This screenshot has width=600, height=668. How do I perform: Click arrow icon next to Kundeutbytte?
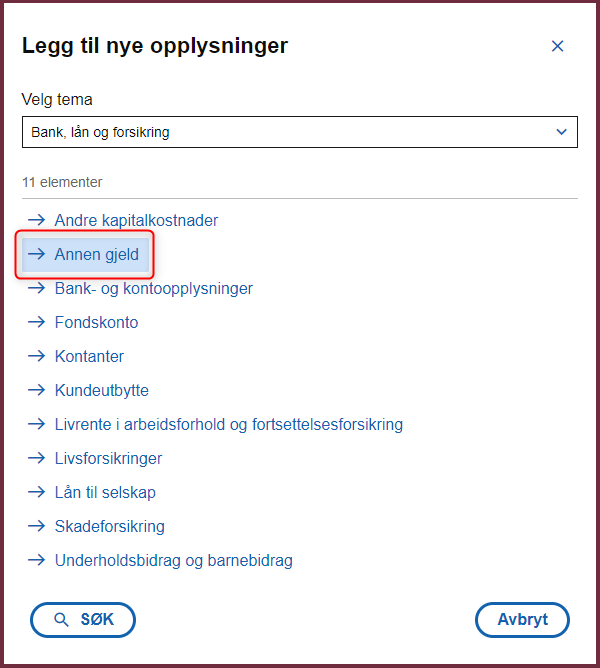37,390
